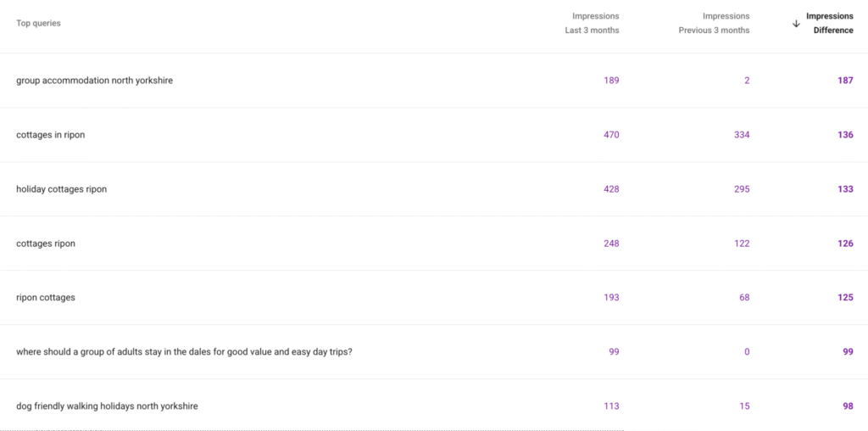Screen dimensions: 868x431
Task: Click the Top queries column header
Action: point(38,23)
